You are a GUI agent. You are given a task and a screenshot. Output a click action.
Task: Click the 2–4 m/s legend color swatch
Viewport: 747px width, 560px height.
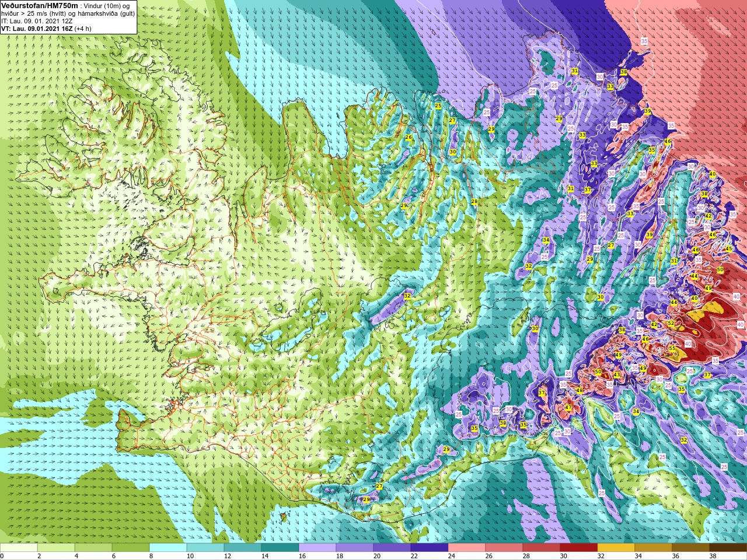coord(56,548)
